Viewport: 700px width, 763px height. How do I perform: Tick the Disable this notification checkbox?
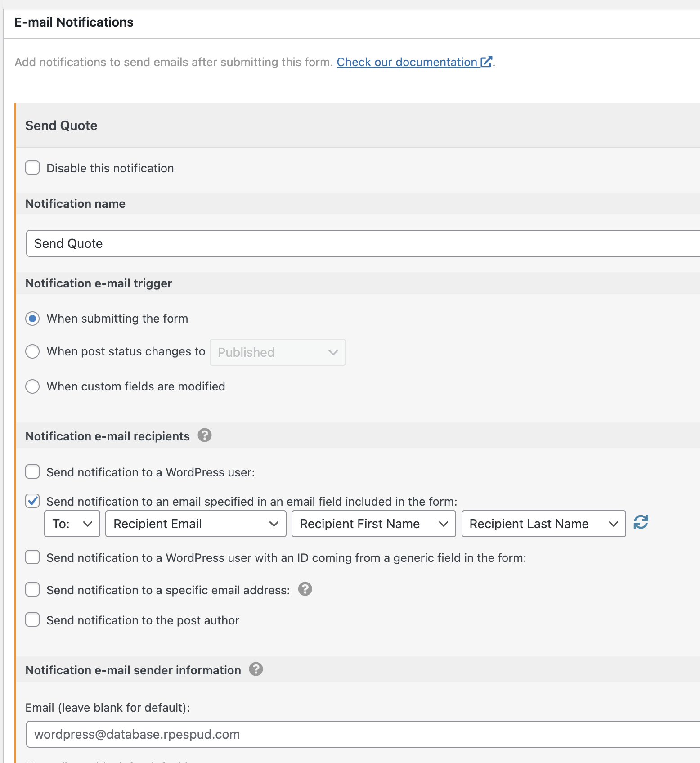32,167
